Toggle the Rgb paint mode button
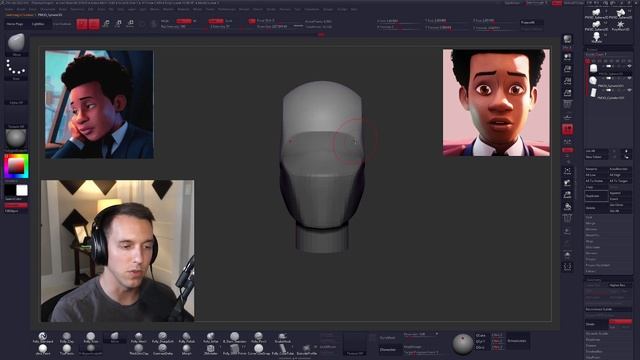Viewport: 640px width, 360px height. click(x=184, y=21)
